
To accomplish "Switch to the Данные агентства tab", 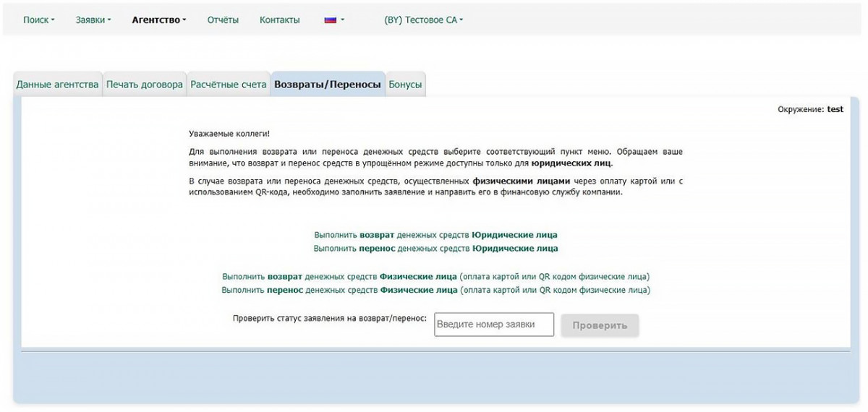I will [x=57, y=85].
